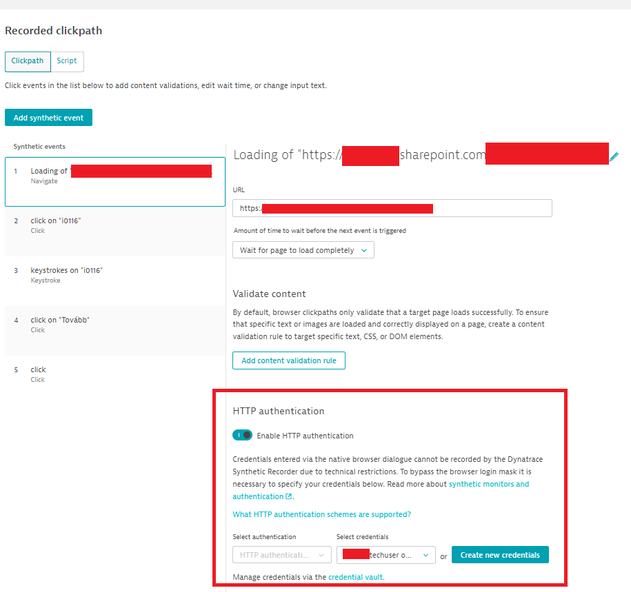Select event 3 keystrokes on "i0116"

(x=114, y=275)
